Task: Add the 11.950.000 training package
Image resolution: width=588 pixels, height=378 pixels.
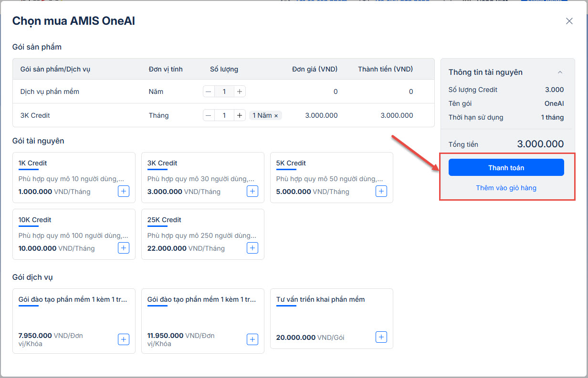Action: pyautogui.click(x=252, y=339)
